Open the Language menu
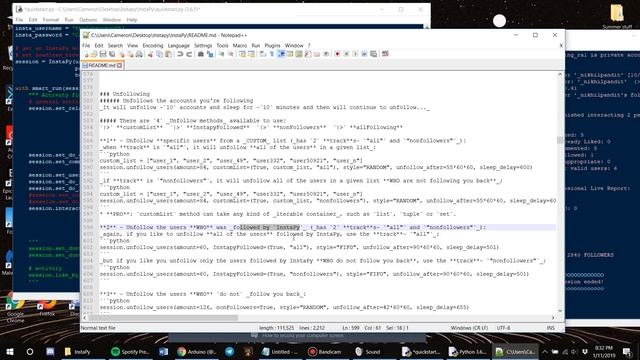640x360 pixels. (x=178, y=45)
